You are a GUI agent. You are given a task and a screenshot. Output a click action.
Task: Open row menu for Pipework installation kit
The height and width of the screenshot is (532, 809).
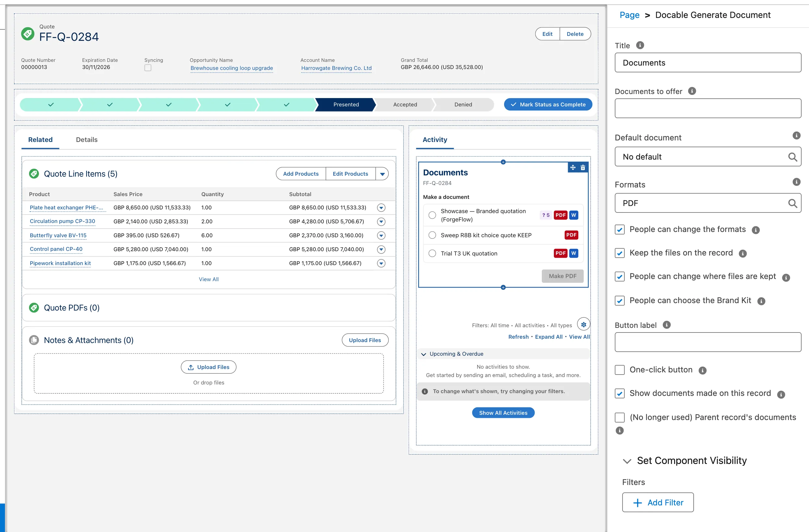click(x=381, y=263)
